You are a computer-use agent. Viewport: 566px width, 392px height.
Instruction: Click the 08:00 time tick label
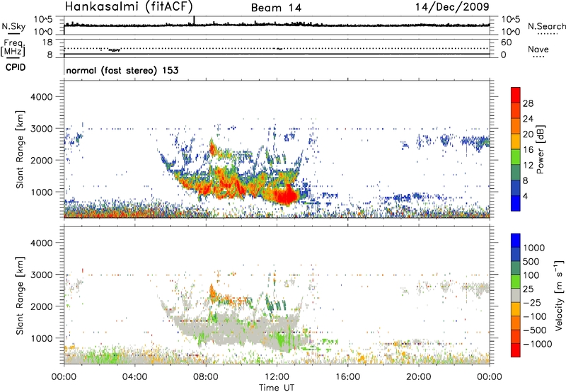206,377
